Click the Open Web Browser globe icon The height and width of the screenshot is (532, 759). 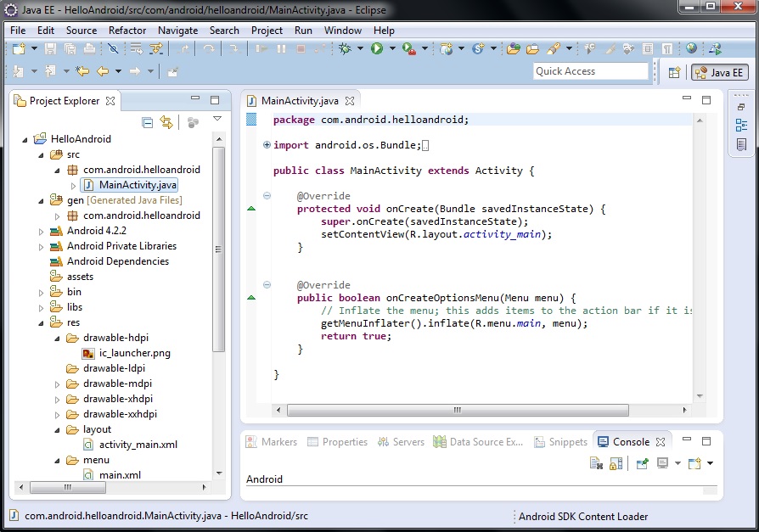pyautogui.click(x=692, y=48)
